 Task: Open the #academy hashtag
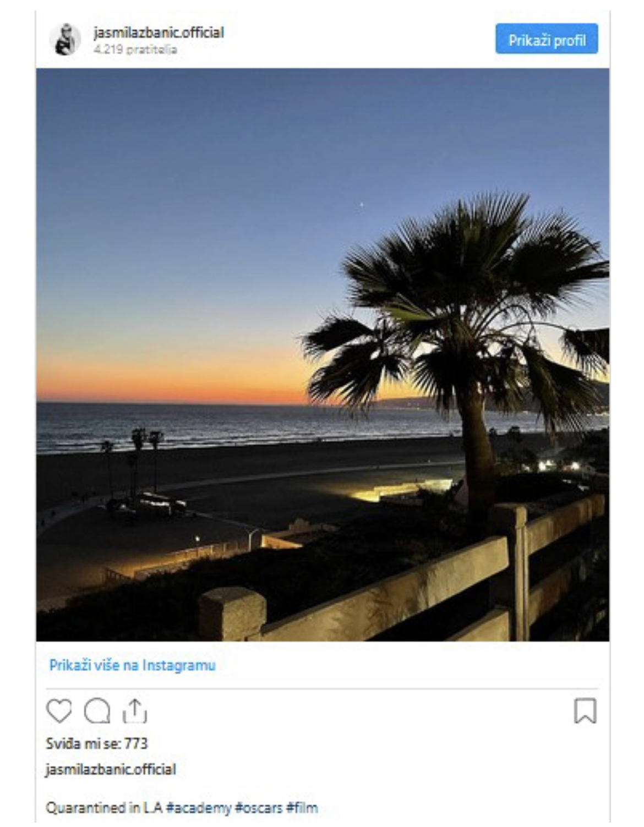pyautogui.click(x=198, y=808)
